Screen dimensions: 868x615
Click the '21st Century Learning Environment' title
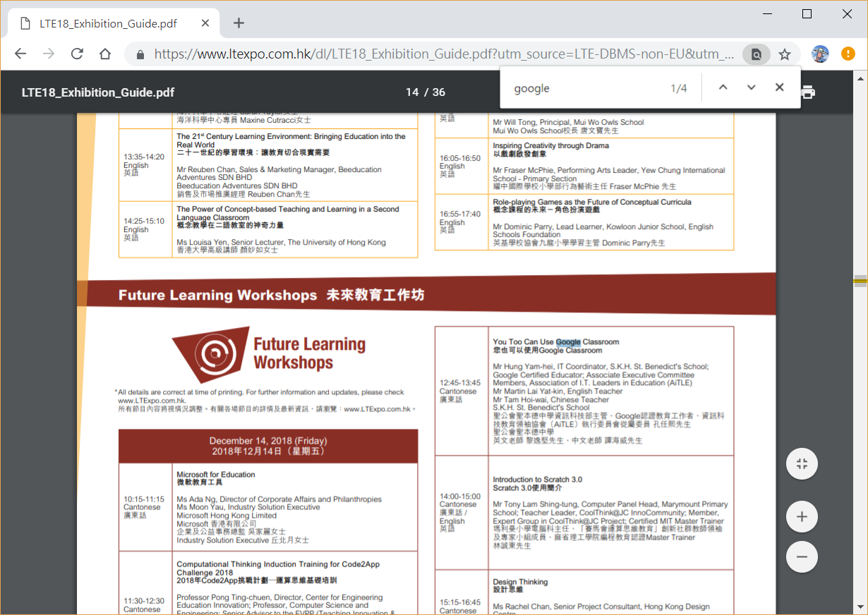tap(291, 140)
